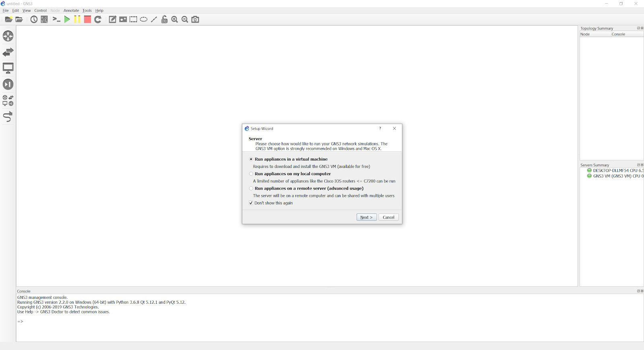Click the Next button in Setup Wizard
The height and width of the screenshot is (350, 644).
click(367, 217)
